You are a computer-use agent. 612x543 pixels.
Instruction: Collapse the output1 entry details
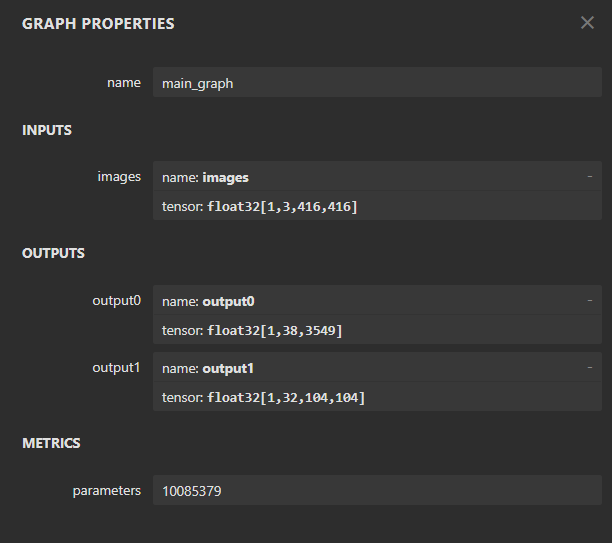[589, 367]
